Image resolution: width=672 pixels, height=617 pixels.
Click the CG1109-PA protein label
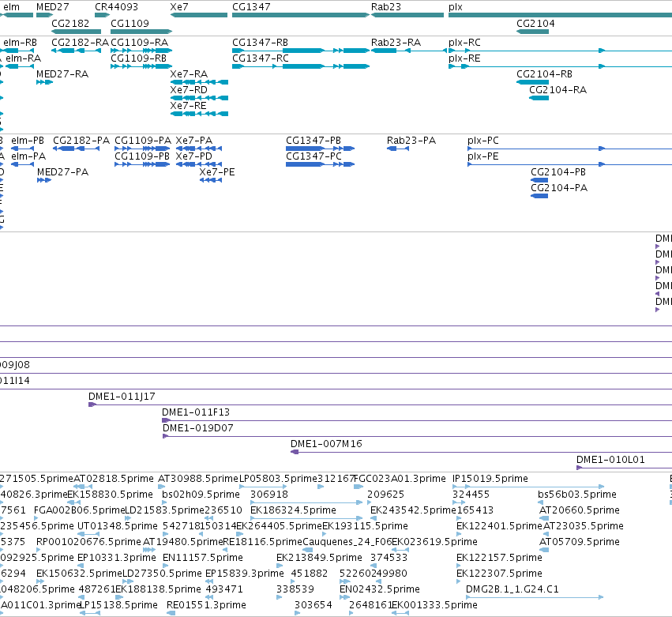[x=143, y=140]
